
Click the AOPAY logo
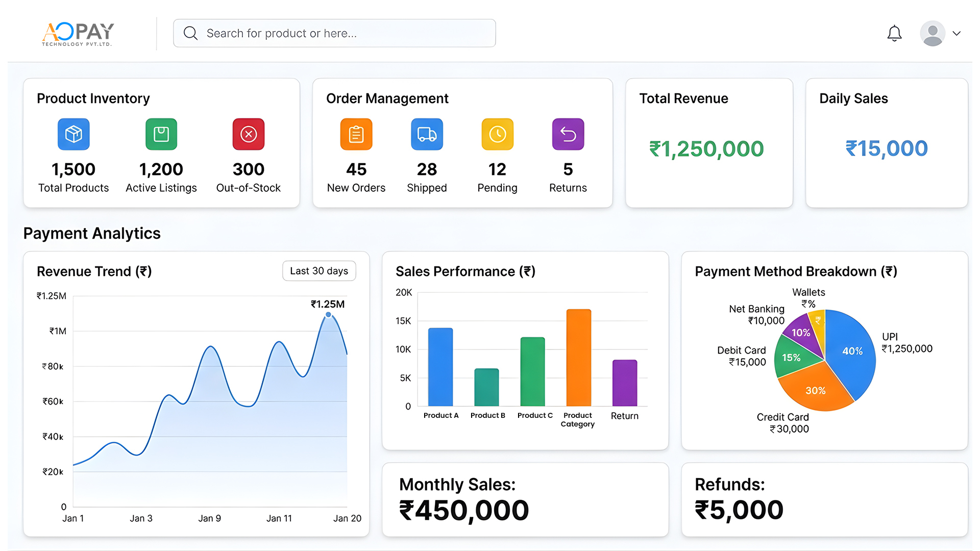pyautogui.click(x=78, y=34)
